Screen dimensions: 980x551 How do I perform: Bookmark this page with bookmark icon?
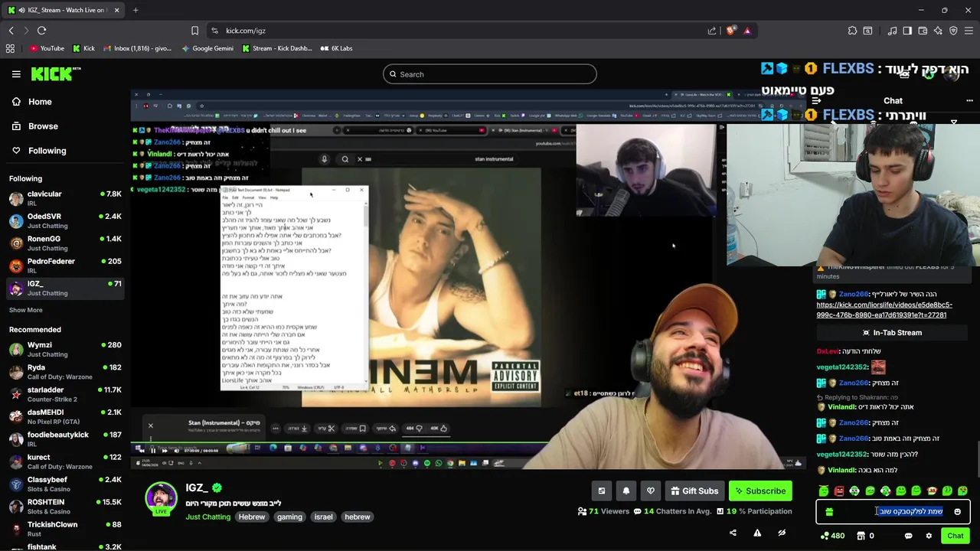point(194,31)
